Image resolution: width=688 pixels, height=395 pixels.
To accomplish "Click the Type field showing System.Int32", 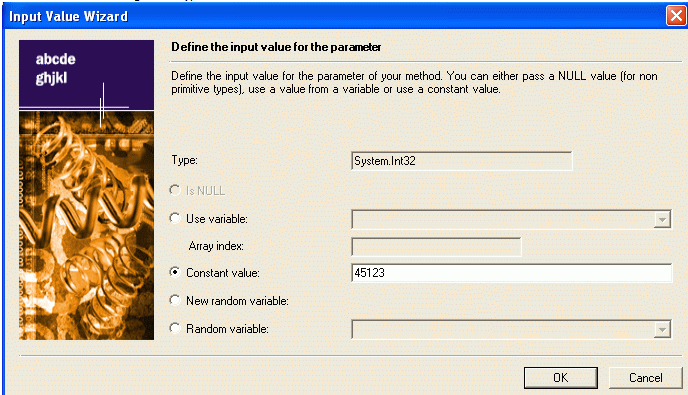I will [x=462, y=161].
